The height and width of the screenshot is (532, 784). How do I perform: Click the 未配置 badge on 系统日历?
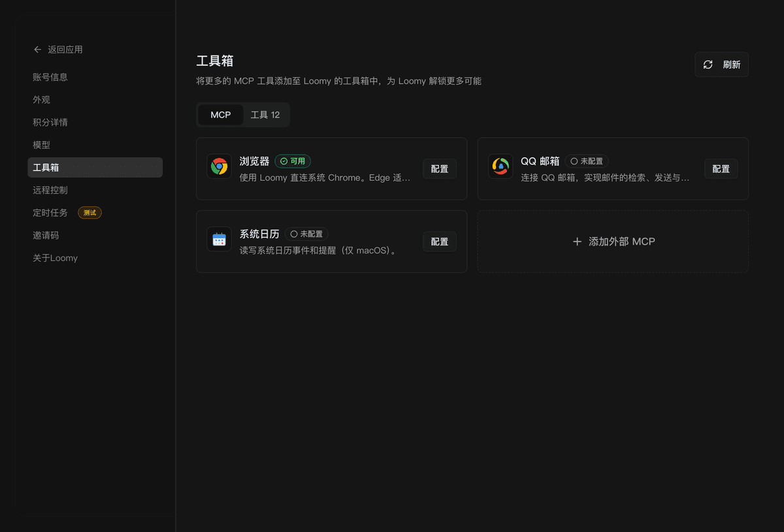(306, 233)
